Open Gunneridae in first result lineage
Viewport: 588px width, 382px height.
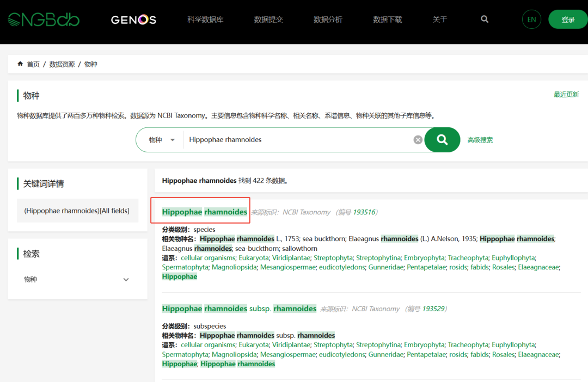pyautogui.click(x=386, y=267)
